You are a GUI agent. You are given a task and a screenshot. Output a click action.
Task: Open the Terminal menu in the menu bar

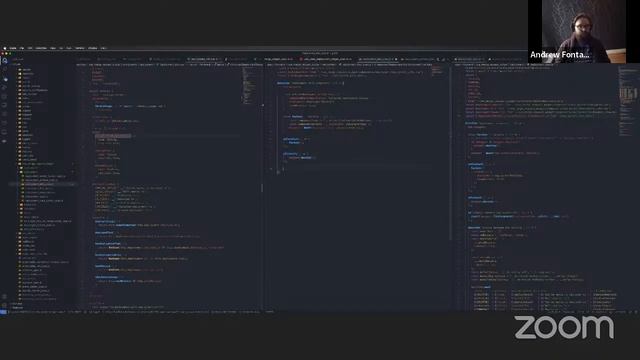[80, 48]
